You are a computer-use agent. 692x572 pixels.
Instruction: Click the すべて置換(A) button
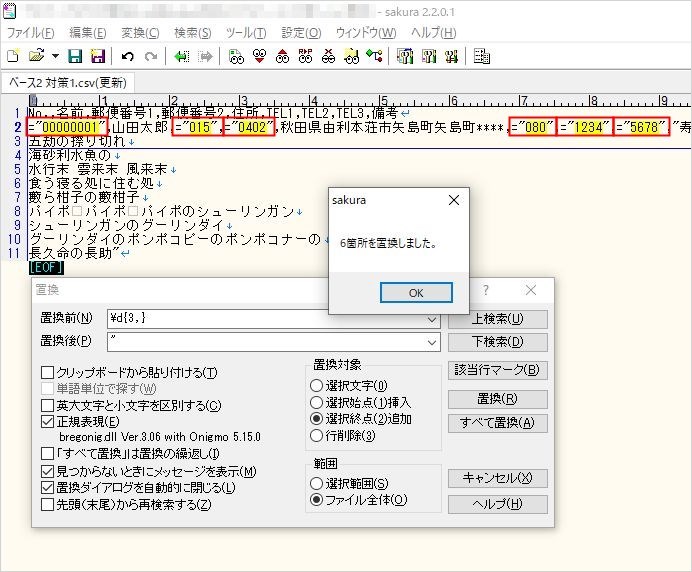coord(498,423)
